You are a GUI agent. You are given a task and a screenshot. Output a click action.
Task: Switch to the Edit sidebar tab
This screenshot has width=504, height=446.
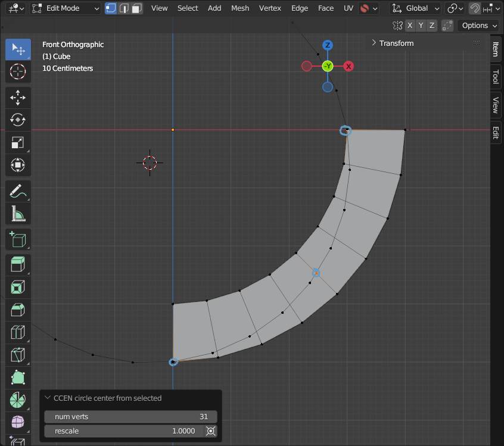496,132
